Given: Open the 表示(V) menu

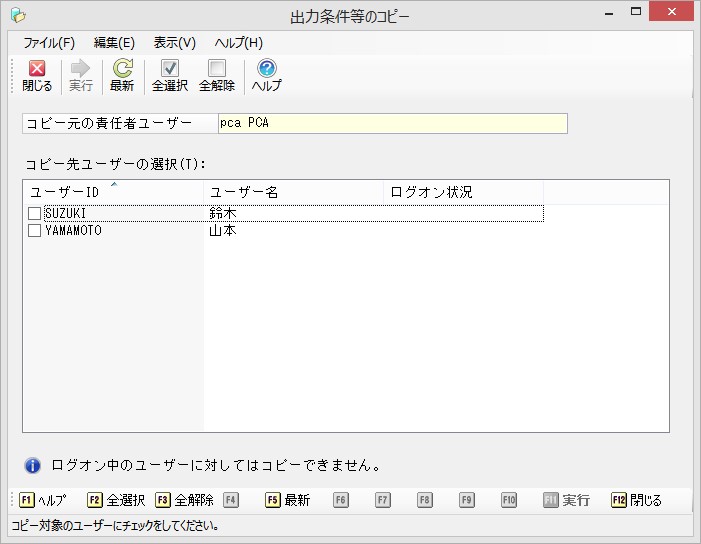Looking at the screenshot, I should pyautogui.click(x=175, y=43).
